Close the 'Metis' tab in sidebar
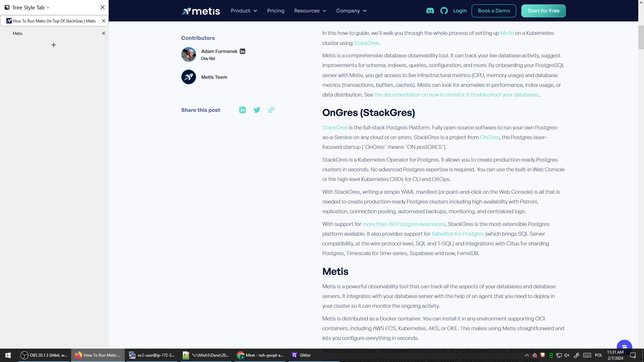644x362 pixels. point(104,33)
